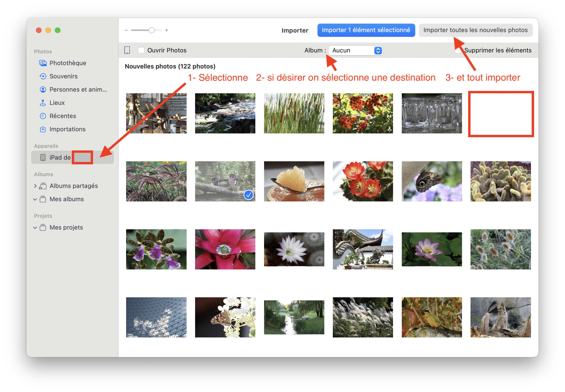Click the zoom out minus icon

(126, 30)
